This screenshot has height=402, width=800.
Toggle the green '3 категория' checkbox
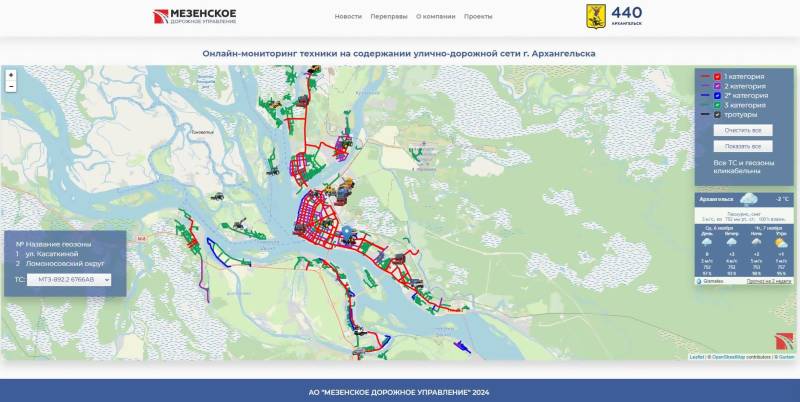(717, 105)
